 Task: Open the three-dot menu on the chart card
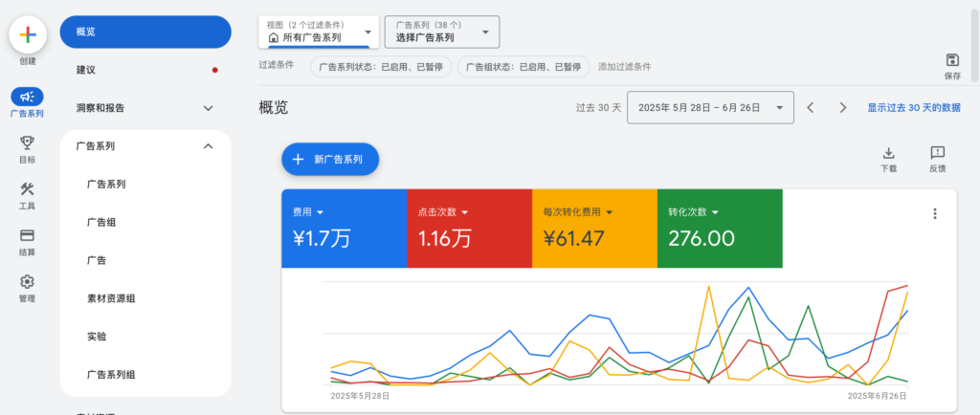[935, 213]
